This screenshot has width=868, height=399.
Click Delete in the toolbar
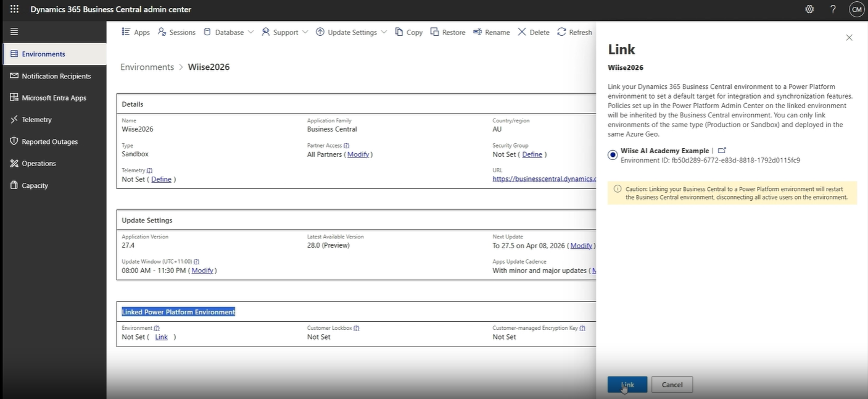click(x=533, y=32)
